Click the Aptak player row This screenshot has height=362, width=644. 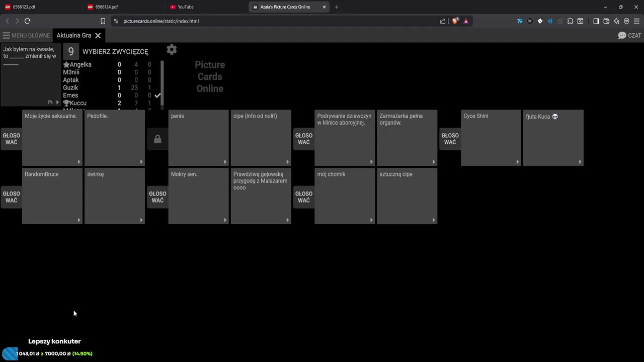tap(107, 80)
